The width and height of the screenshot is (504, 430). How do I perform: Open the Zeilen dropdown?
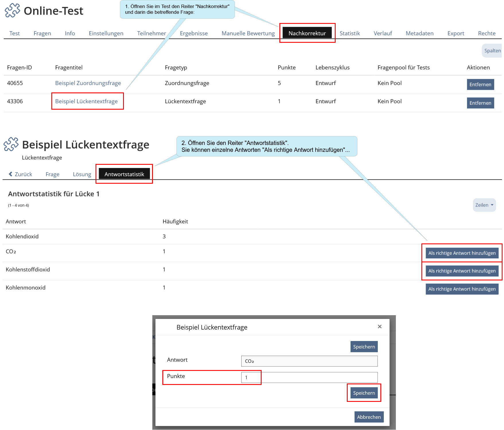point(484,205)
